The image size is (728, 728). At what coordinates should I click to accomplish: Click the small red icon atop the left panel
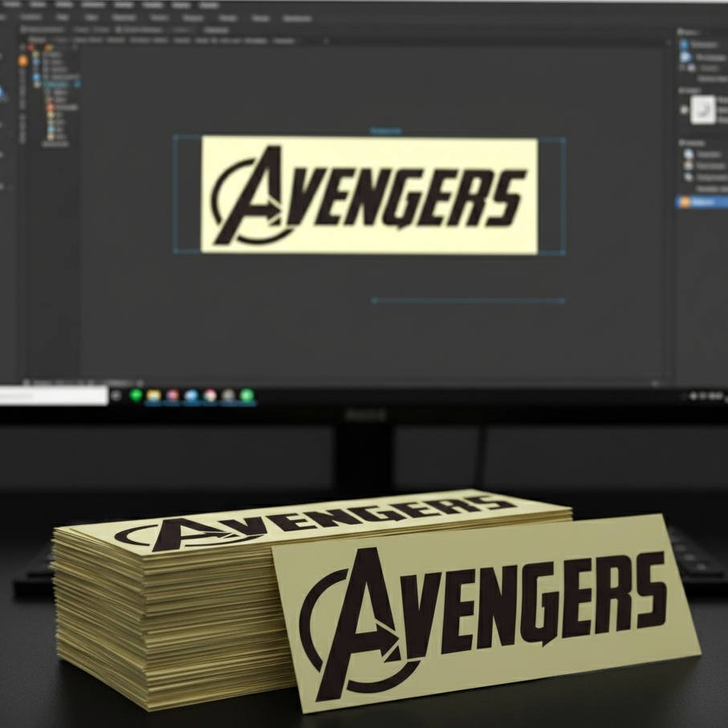click(x=31, y=47)
